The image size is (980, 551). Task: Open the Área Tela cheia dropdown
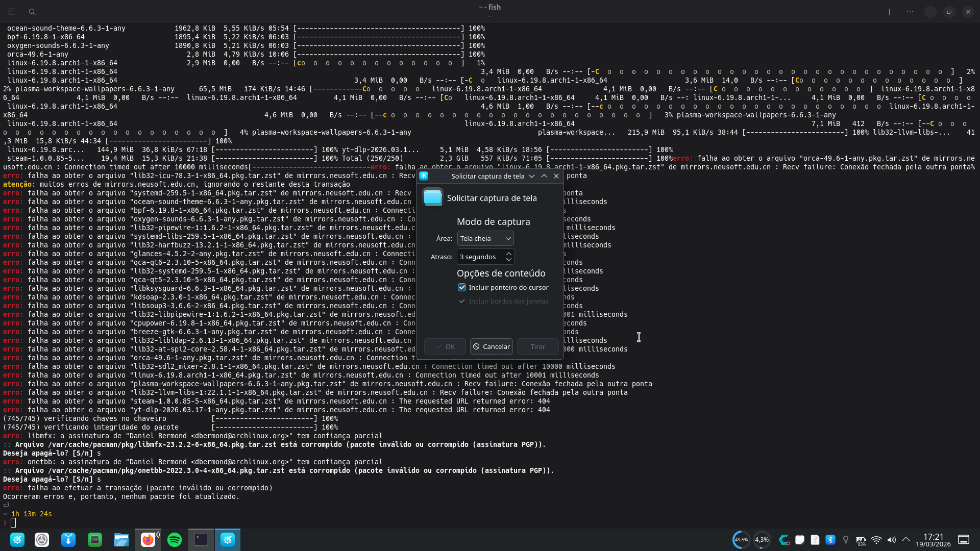coord(485,238)
